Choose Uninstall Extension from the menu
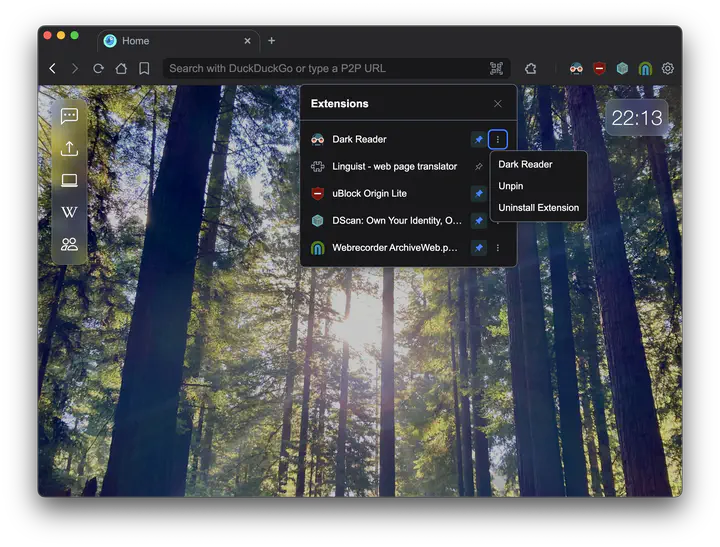The width and height of the screenshot is (720, 547). click(538, 208)
